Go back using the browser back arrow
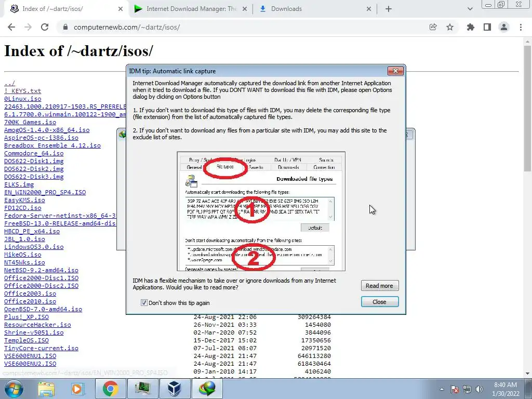 [11, 27]
